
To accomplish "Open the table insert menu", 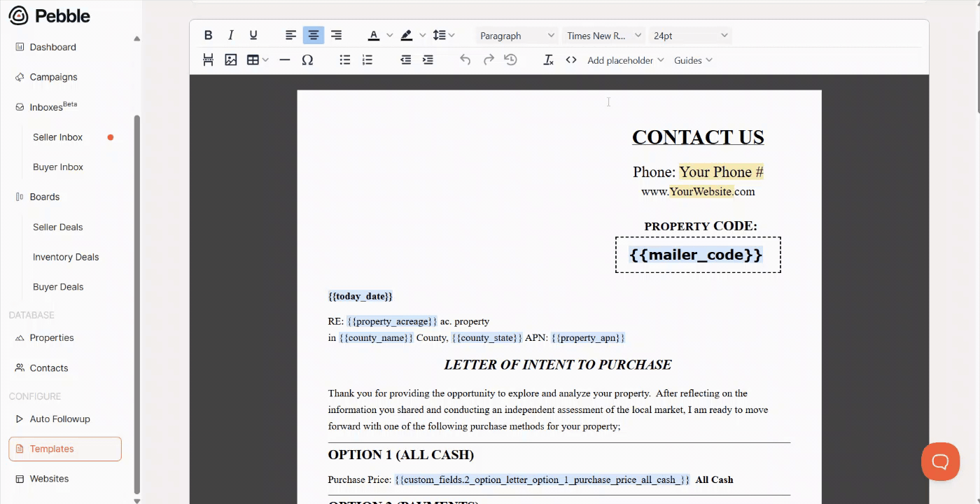I will tap(257, 60).
